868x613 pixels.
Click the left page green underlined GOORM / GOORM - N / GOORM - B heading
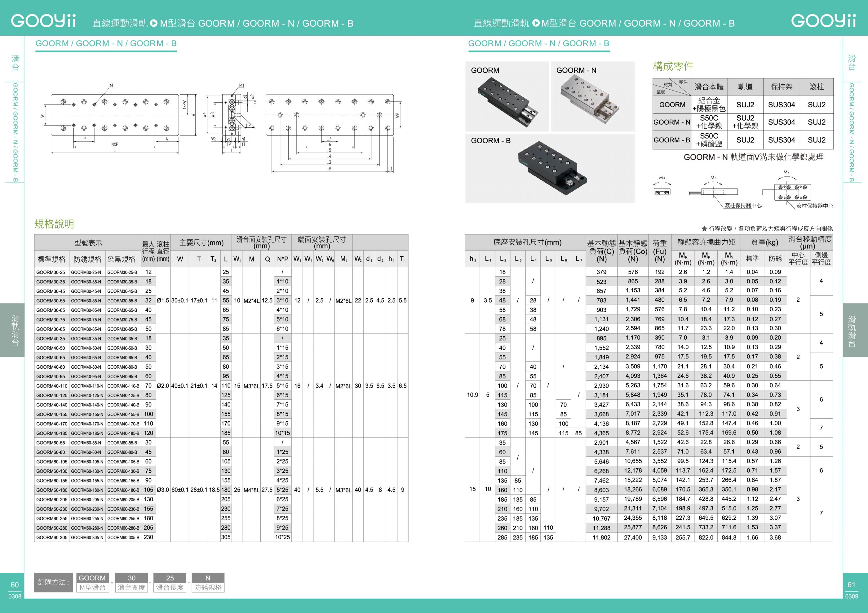106,43
